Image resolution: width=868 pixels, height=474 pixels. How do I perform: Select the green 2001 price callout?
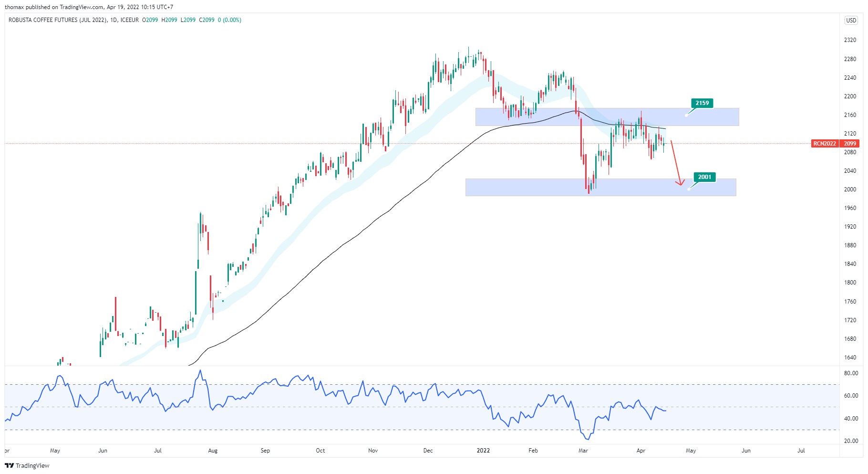tap(704, 177)
